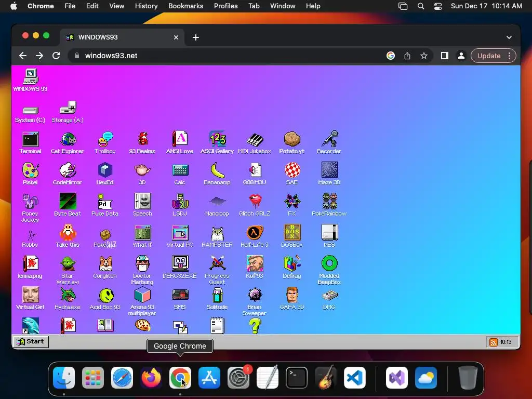Open Finder from the Dock
Image resolution: width=532 pixels, height=399 pixels.
(64, 378)
